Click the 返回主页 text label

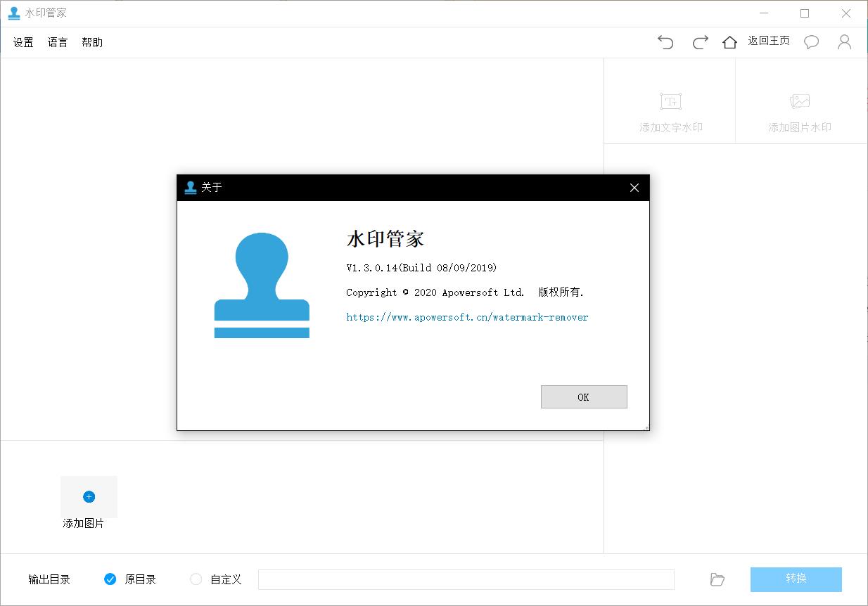768,41
